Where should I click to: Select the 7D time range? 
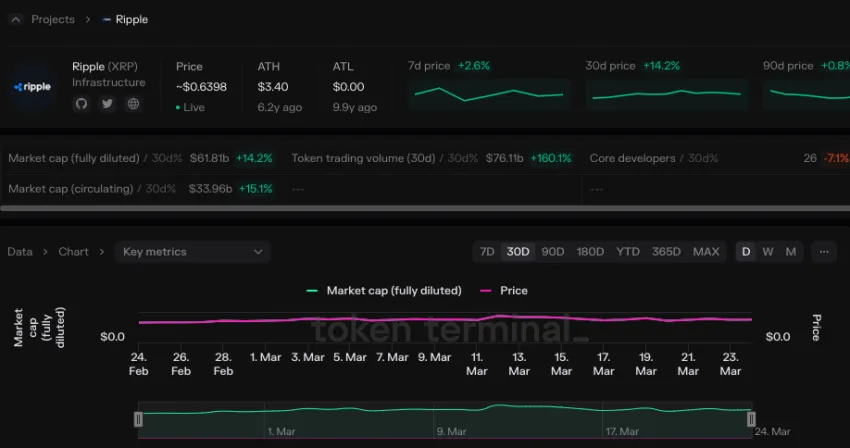coord(487,252)
